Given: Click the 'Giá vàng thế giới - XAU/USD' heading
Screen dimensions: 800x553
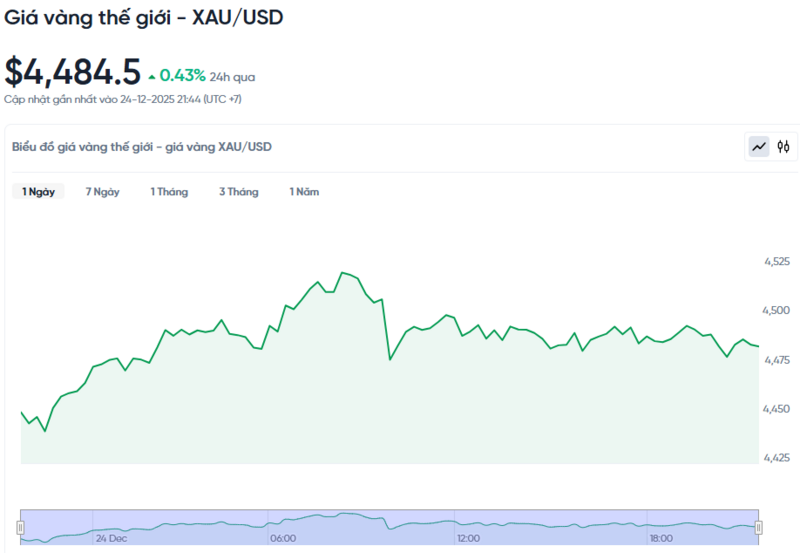Looking at the screenshot, I should tap(144, 18).
